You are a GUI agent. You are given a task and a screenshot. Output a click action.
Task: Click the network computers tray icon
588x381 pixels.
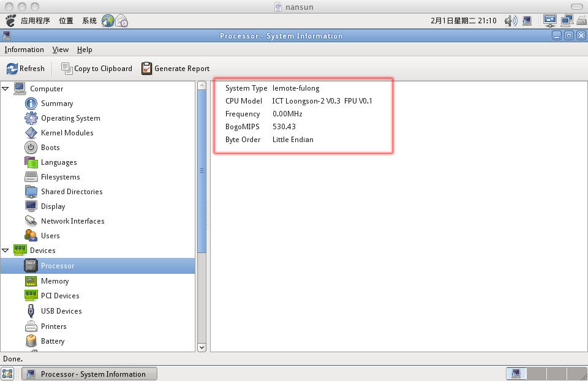click(567, 21)
